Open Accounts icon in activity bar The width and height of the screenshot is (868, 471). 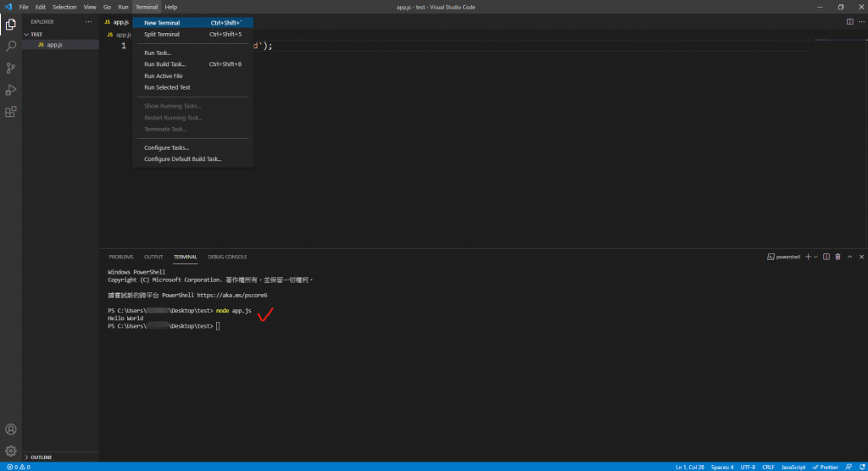pos(10,429)
